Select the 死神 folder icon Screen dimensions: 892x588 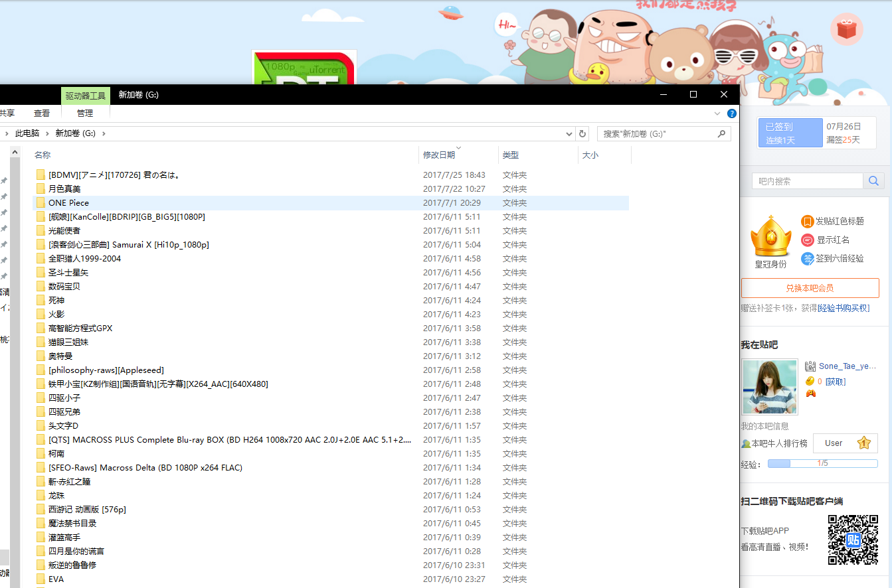tap(41, 301)
